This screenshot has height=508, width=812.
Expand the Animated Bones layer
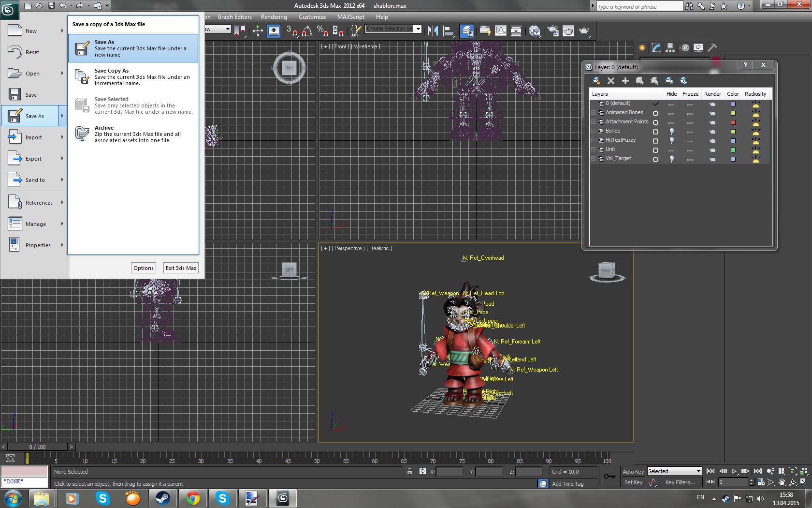[594, 113]
